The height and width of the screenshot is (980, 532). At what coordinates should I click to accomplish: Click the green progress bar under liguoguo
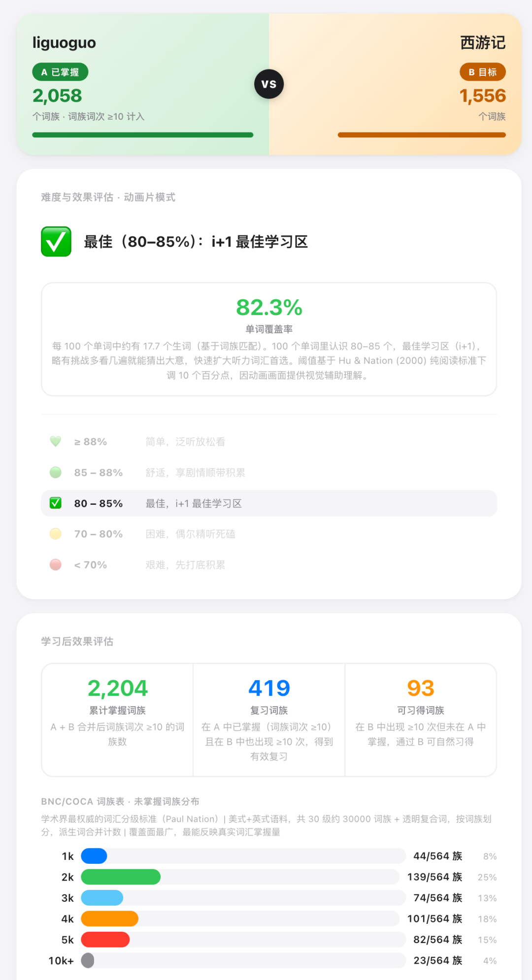point(143,135)
